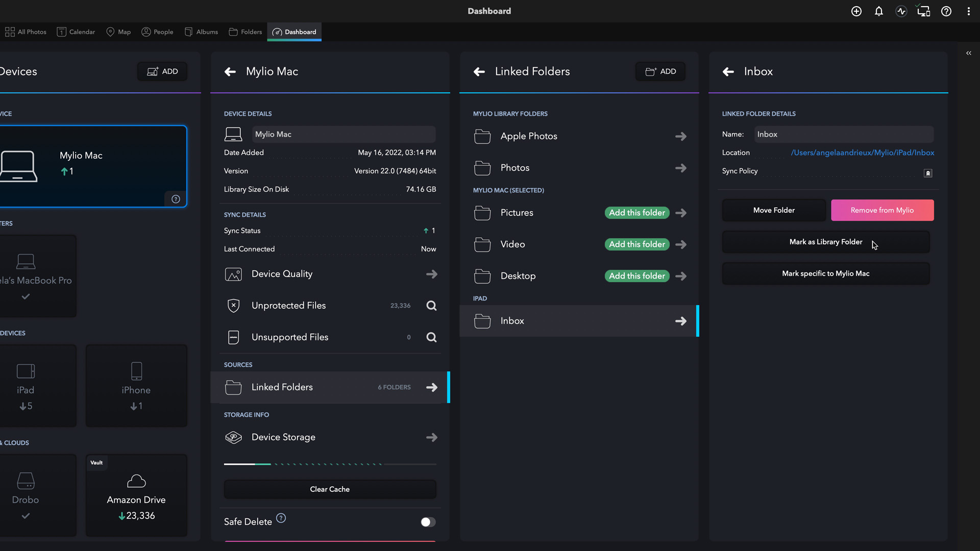Open the Inbox location path link

[863, 153]
